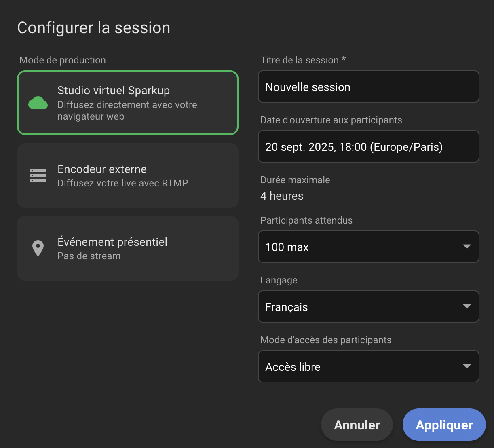Click the access mode dropdown arrow
The height and width of the screenshot is (448, 494).
click(x=467, y=366)
